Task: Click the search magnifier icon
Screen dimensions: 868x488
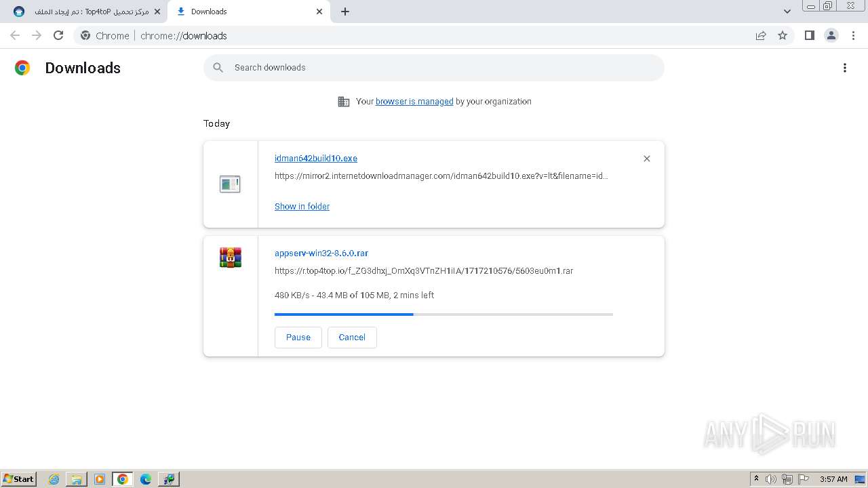Action: coord(218,67)
